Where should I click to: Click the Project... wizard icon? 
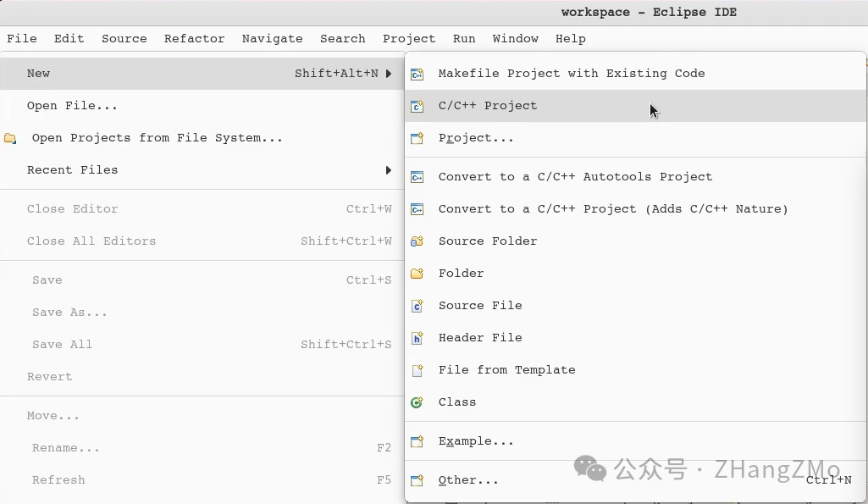coord(417,138)
